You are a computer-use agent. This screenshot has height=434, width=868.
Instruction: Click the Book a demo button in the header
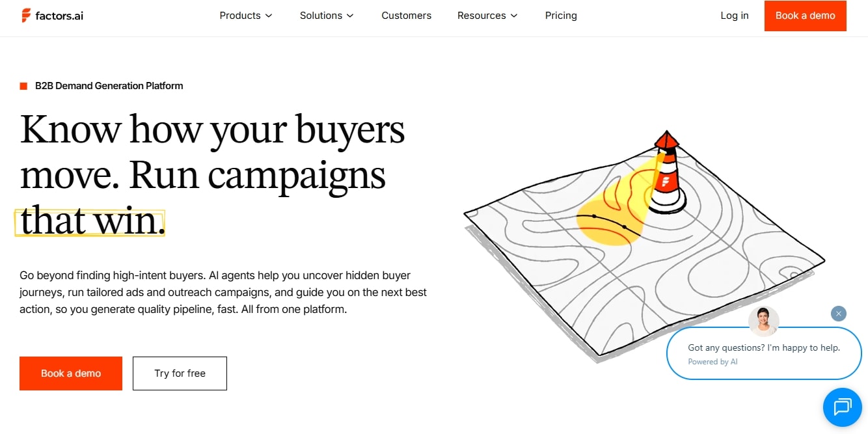click(805, 16)
